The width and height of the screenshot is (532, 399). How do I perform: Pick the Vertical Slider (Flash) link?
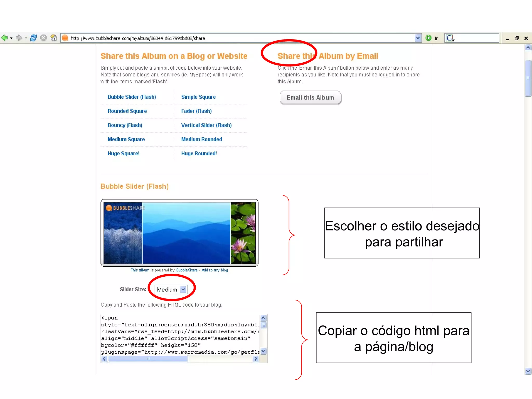click(x=206, y=125)
